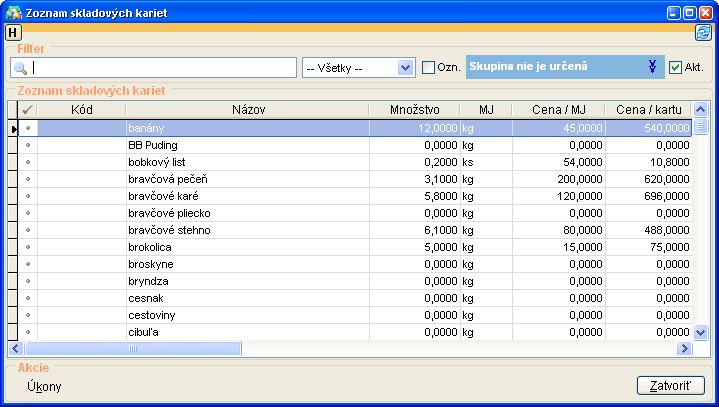Click the vertical scrollbar down arrow
The image size is (719, 407).
click(700, 332)
